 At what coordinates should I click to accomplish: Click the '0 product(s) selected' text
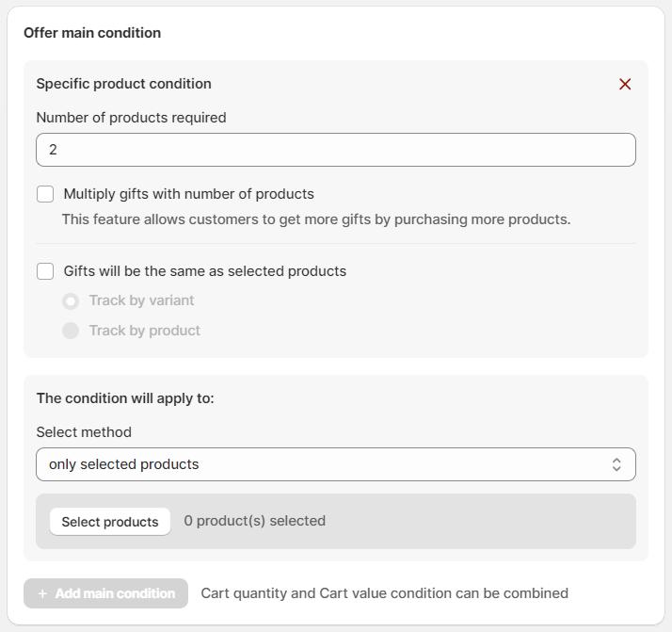click(254, 521)
